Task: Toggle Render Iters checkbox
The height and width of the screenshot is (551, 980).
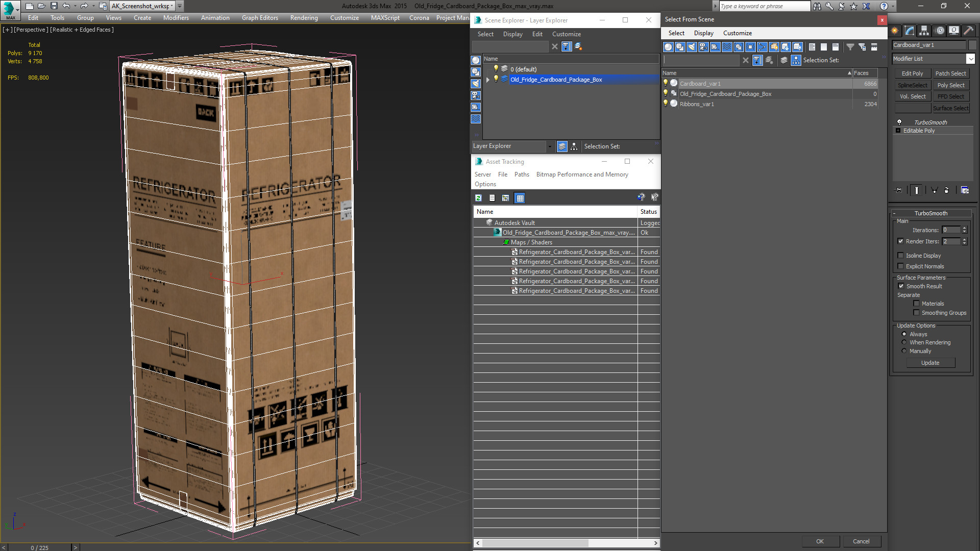Action: coord(900,241)
